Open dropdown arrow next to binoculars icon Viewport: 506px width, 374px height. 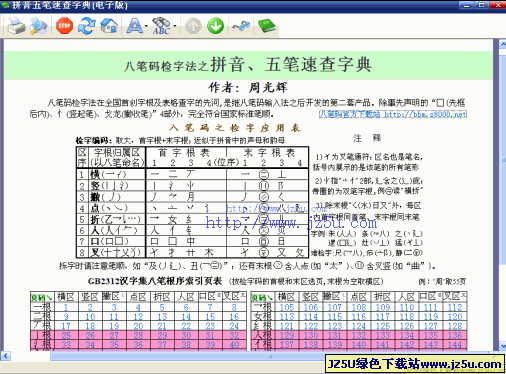pos(175,26)
